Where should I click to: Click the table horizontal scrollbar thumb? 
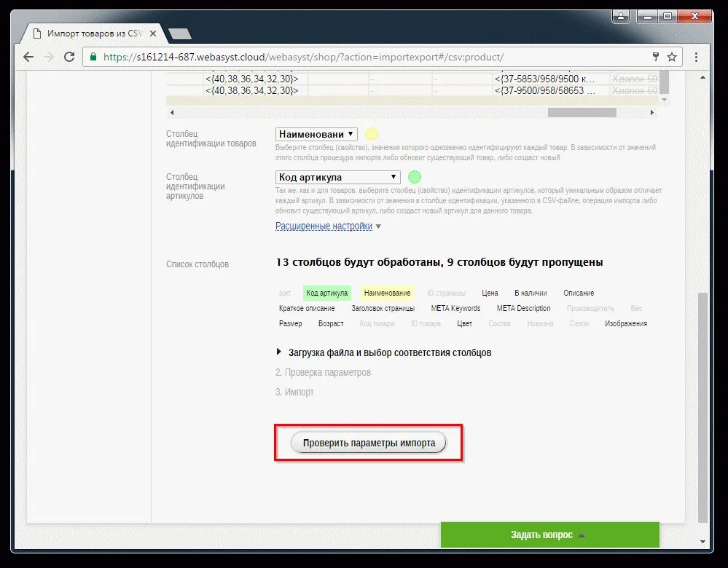582,112
